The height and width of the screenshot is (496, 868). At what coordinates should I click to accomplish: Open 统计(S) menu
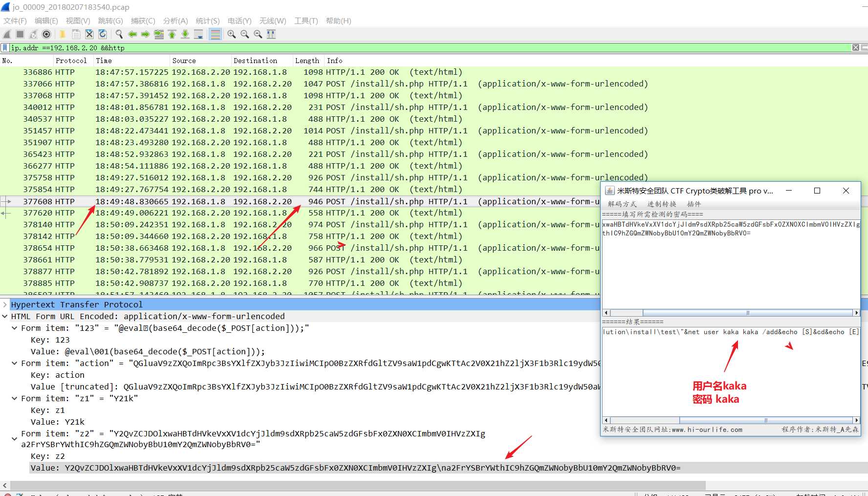(208, 21)
